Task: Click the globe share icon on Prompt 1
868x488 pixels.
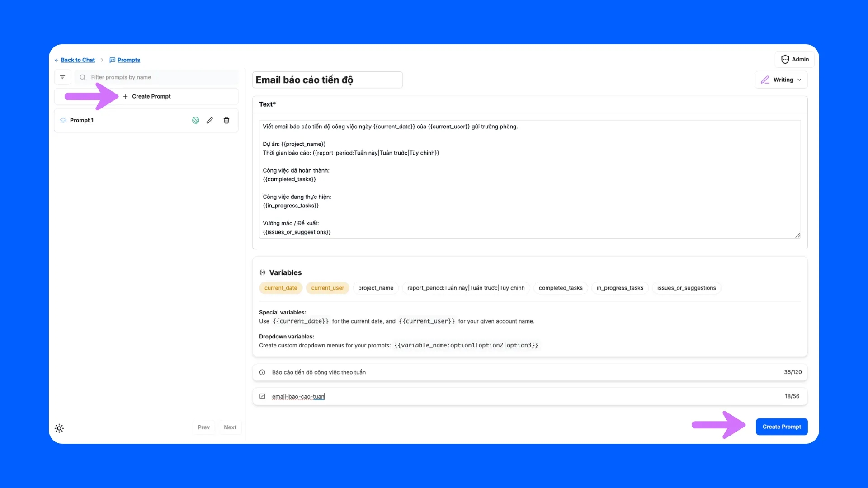Action: point(196,120)
